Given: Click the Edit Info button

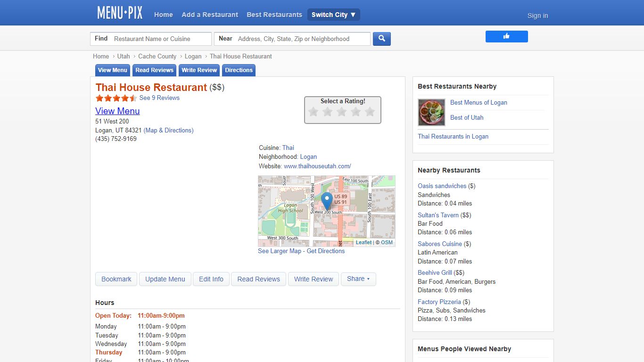Looking at the screenshot, I should (211, 279).
